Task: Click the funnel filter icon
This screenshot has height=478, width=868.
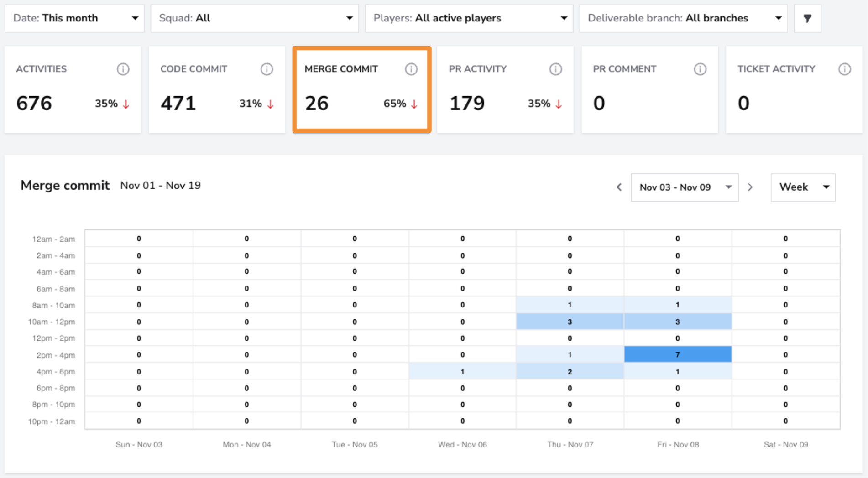Action: (x=807, y=18)
